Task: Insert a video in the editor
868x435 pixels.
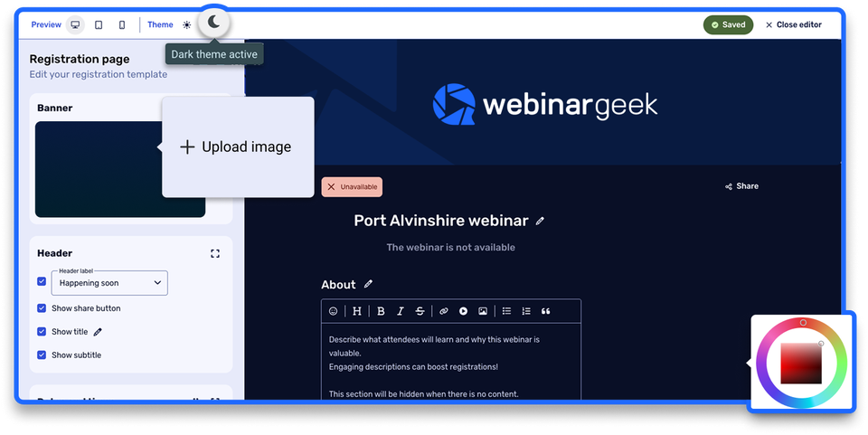Action: coord(463,311)
